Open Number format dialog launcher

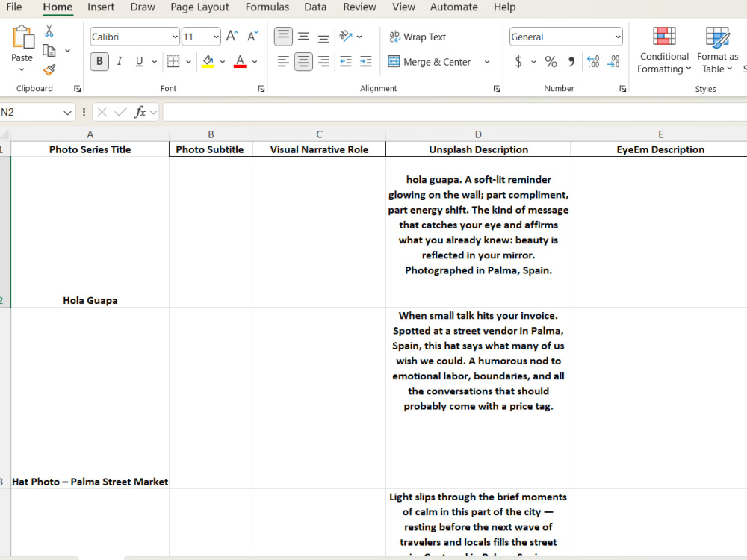click(x=623, y=89)
